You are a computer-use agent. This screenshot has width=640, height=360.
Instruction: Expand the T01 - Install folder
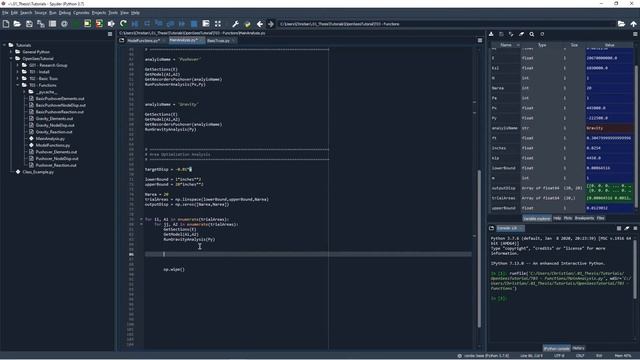tap(18, 72)
